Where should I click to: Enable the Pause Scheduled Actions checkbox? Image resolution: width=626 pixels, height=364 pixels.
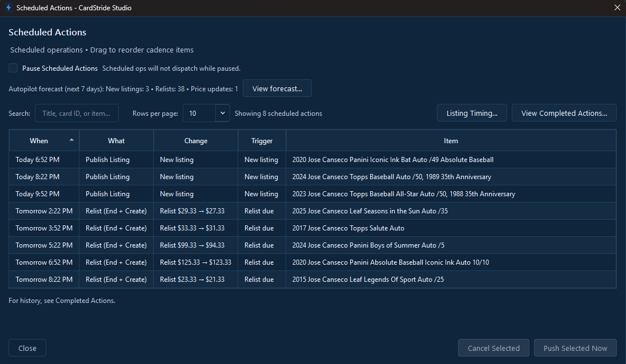13,68
